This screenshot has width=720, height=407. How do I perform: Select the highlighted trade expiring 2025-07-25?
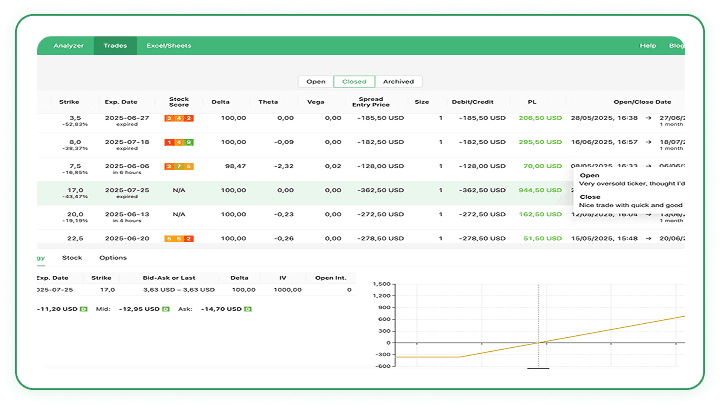(x=361, y=193)
